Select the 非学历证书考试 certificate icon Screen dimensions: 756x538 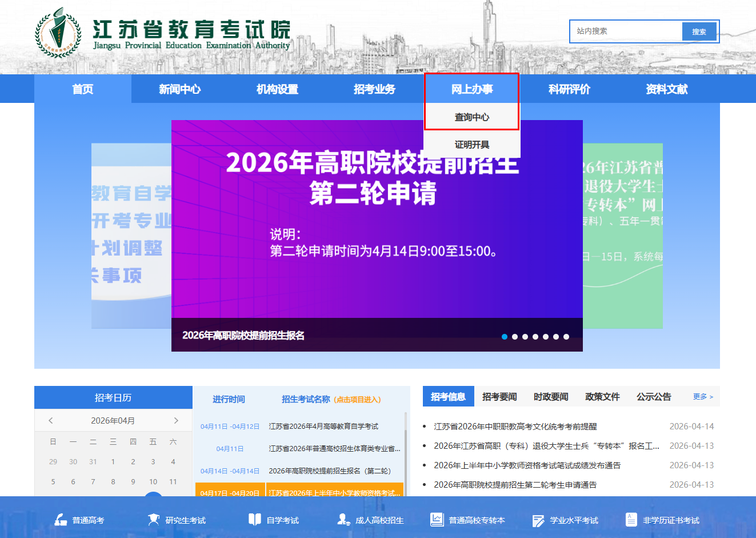631,519
